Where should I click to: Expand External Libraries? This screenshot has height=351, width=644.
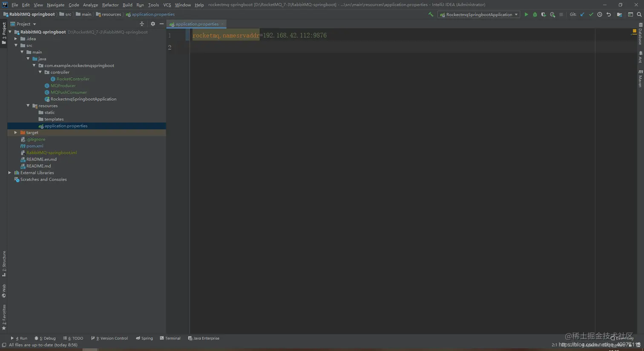click(x=10, y=173)
